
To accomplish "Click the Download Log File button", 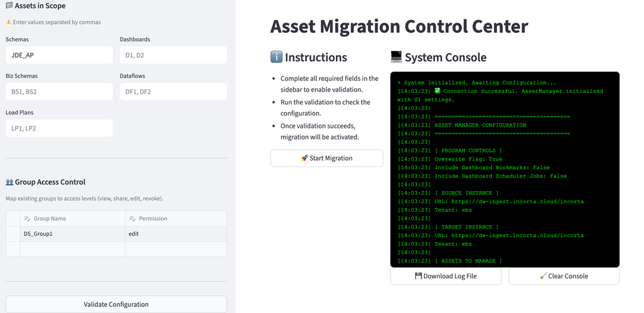I will click(445, 276).
